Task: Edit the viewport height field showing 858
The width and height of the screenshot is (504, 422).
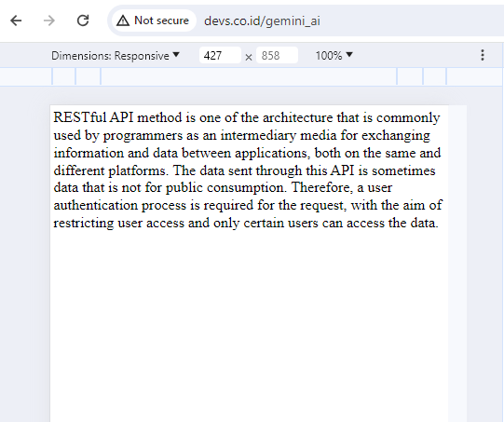Action: pyautogui.click(x=277, y=55)
